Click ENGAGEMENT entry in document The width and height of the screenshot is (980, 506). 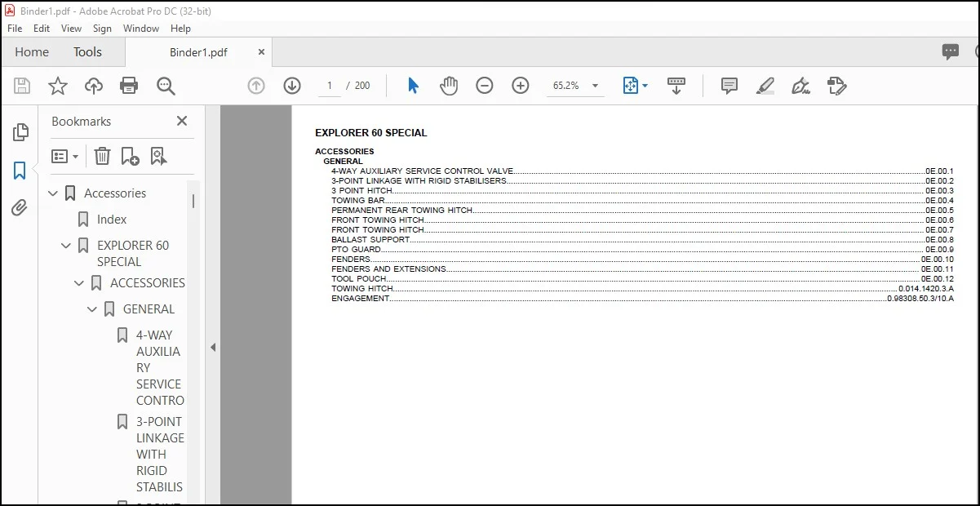[361, 298]
